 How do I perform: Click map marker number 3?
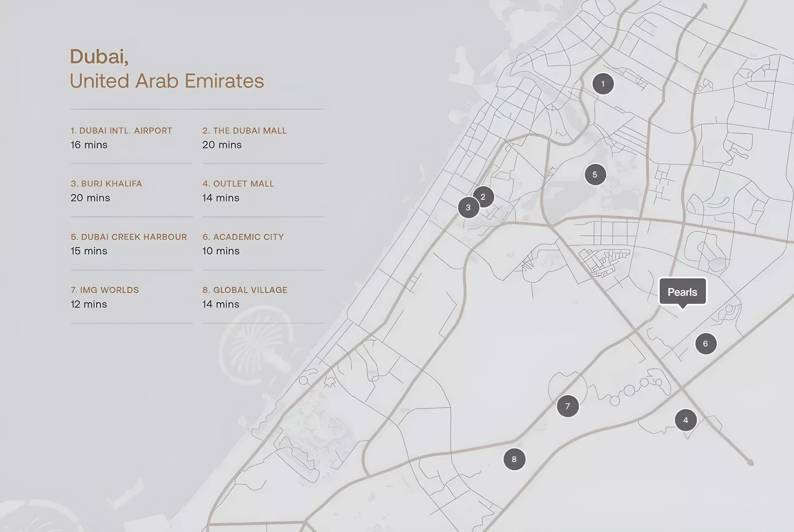469,207
